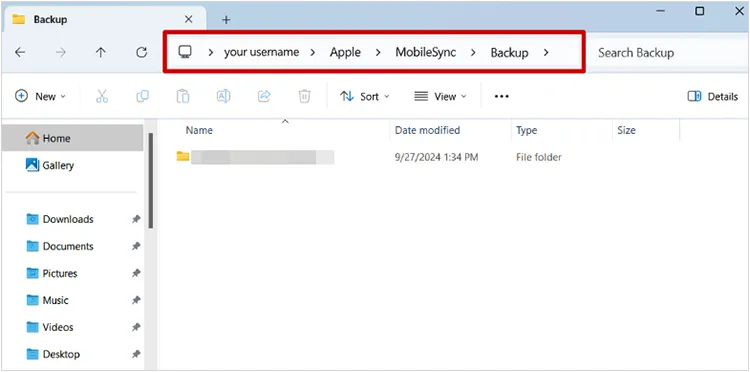Click the Cut scissors icon
The image size is (750, 372).
102,96
